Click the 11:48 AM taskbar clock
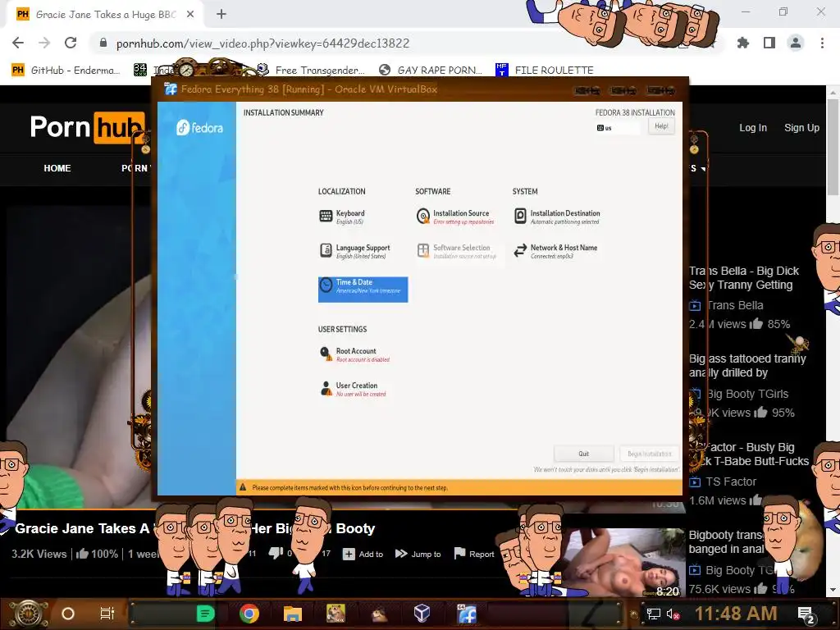The width and height of the screenshot is (840, 630). click(736, 614)
